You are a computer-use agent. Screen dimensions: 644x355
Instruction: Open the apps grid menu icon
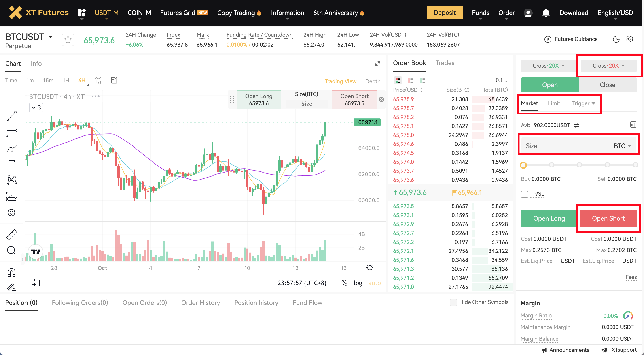pyautogui.click(x=81, y=13)
